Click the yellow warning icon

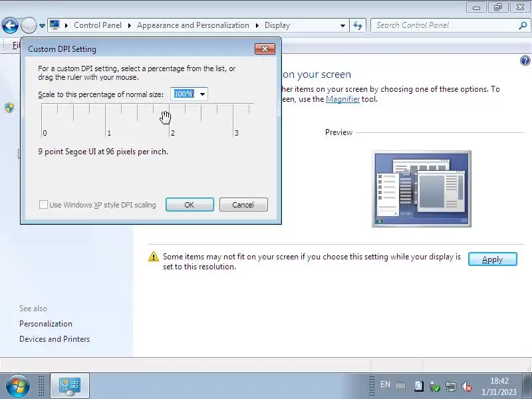[x=154, y=257]
